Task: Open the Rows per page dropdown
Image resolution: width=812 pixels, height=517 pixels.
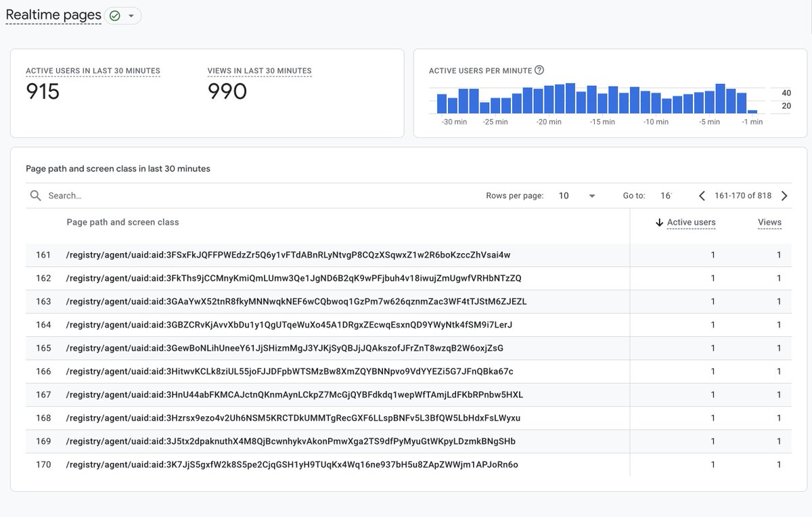Action: (577, 196)
